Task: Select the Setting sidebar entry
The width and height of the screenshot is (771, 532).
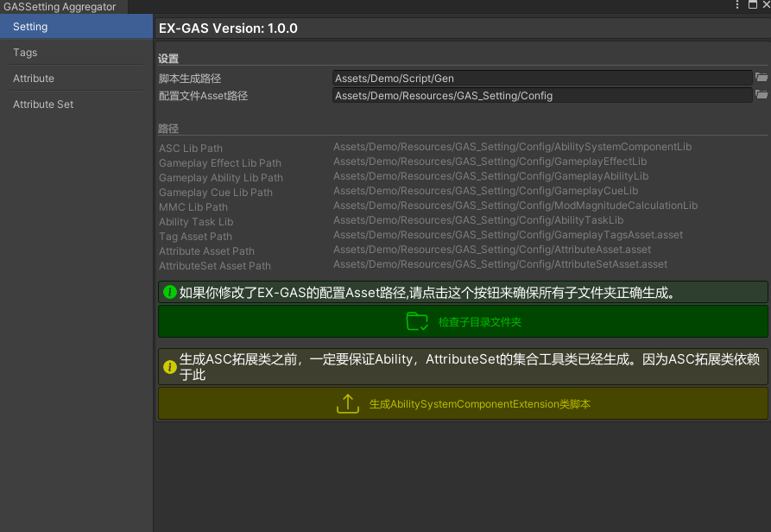Action: click(28, 26)
